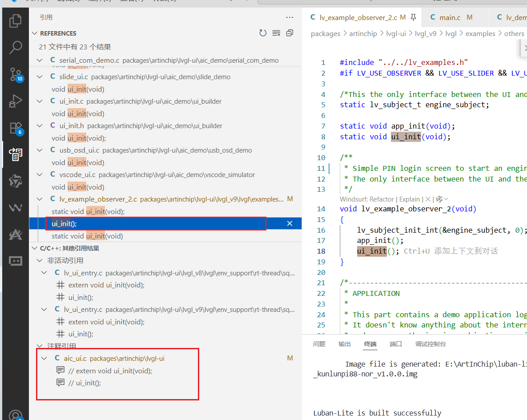Open the Extensions view with the 6 badge
Screen dimensions: 527x420
click(16, 128)
